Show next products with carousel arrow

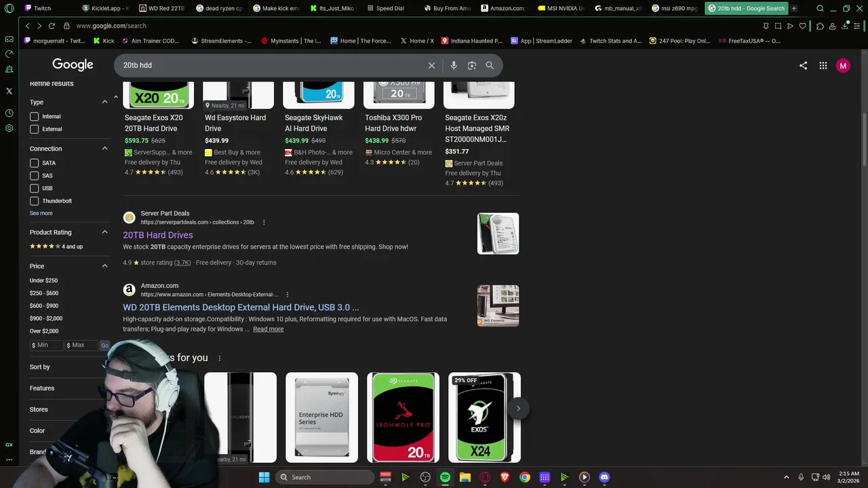[x=518, y=408]
